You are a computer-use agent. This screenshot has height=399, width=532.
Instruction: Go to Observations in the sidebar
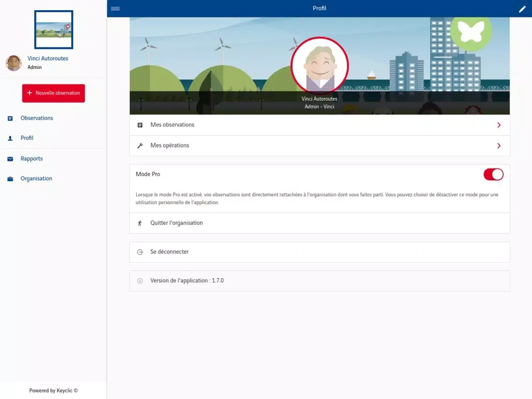click(37, 118)
